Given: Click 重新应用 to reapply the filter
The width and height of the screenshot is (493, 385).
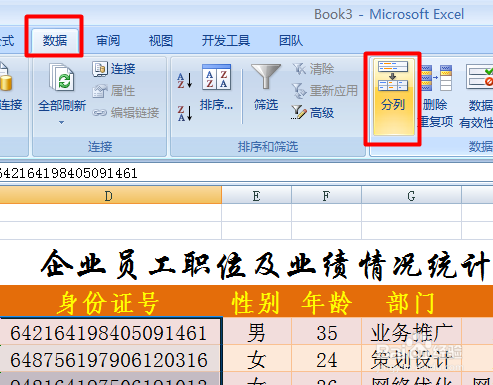Looking at the screenshot, I should (325, 91).
